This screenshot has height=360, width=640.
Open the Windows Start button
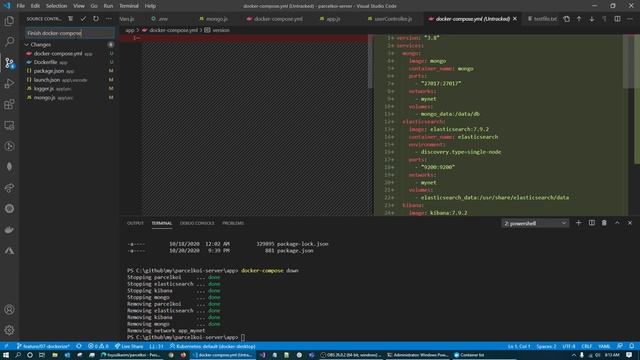click(x=6, y=355)
